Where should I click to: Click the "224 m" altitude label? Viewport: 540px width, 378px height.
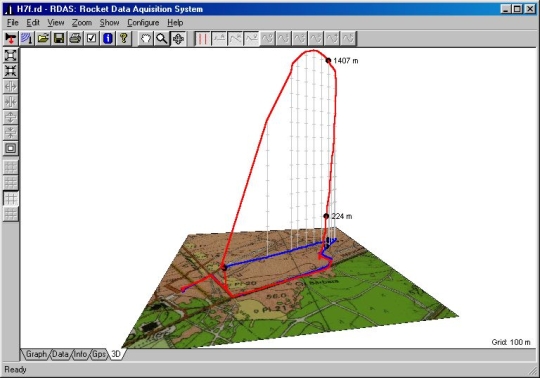tap(342, 216)
